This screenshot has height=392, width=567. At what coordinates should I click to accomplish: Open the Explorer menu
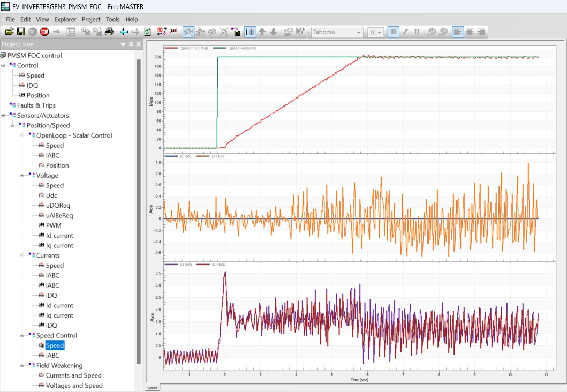65,19
